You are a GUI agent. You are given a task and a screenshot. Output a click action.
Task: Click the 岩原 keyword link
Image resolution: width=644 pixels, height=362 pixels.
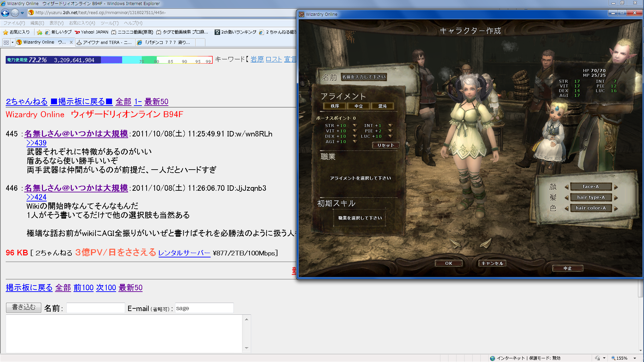pyautogui.click(x=257, y=59)
